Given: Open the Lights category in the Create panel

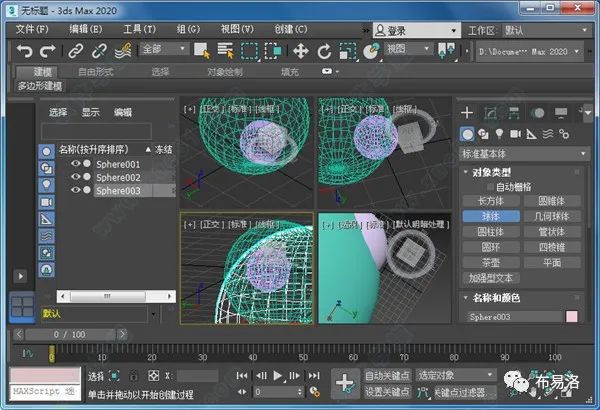Looking at the screenshot, I should pyautogui.click(x=500, y=134).
